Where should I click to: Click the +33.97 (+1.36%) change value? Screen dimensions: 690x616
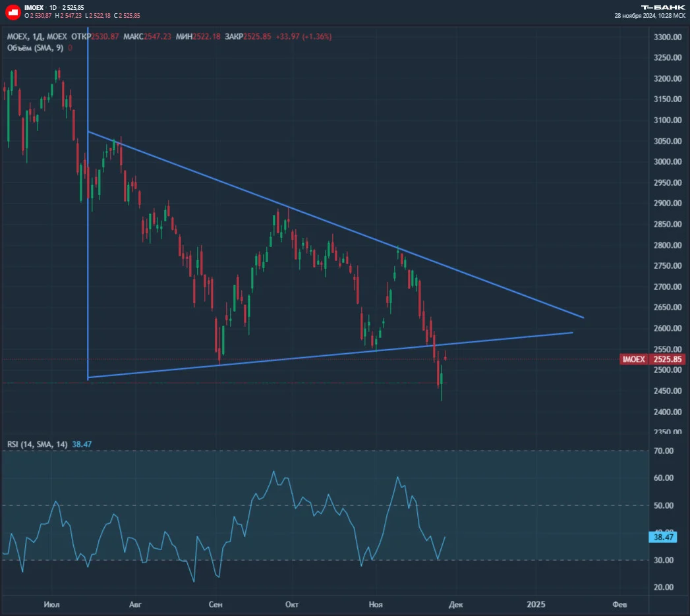click(304, 36)
